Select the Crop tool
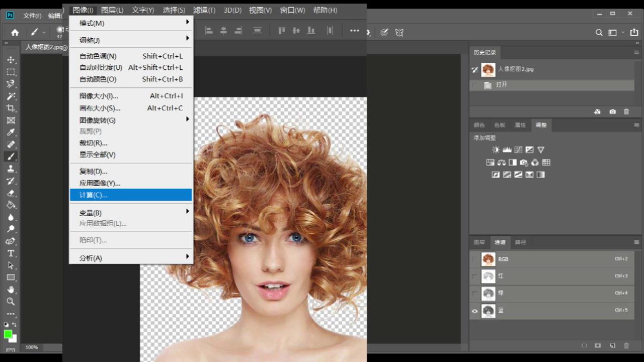644x362 pixels. (11, 108)
